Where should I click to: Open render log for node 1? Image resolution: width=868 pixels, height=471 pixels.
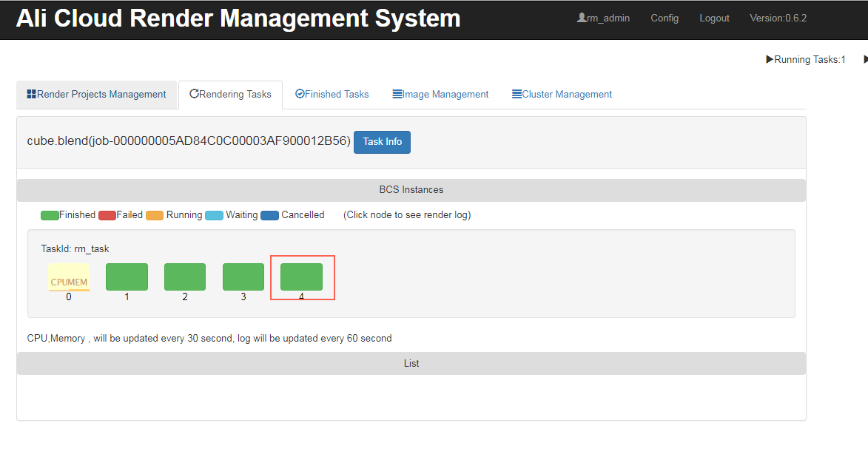click(x=127, y=277)
